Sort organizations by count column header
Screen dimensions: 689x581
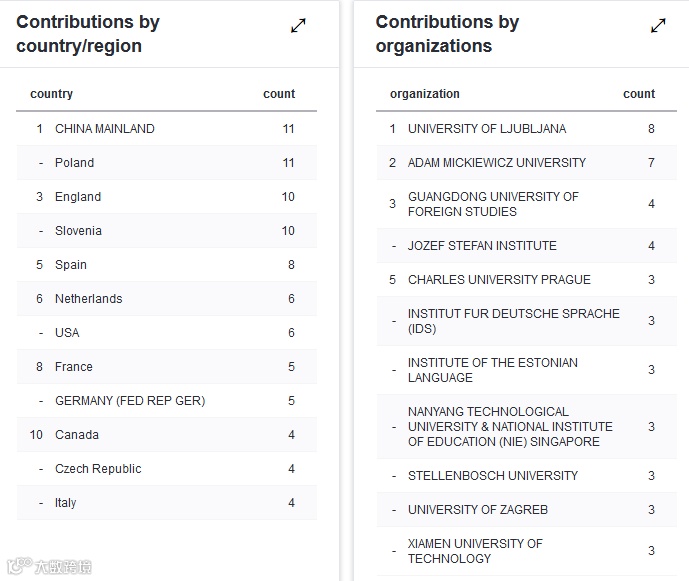639,94
